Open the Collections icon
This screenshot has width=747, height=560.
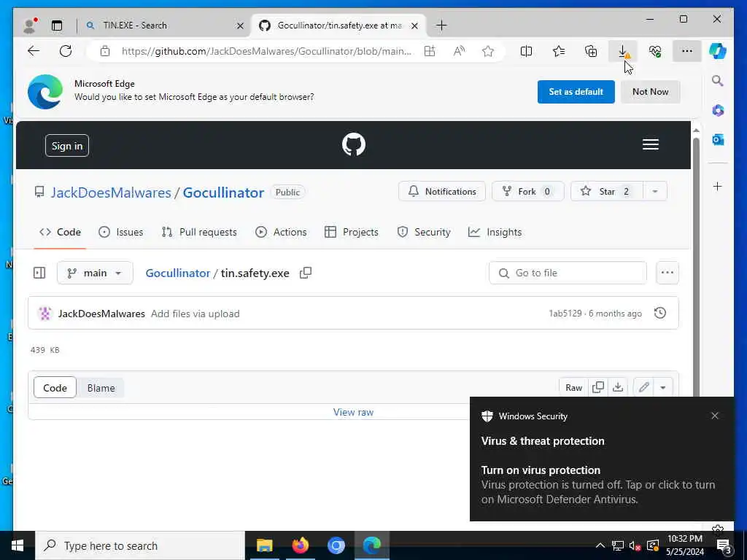pos(591,51)
